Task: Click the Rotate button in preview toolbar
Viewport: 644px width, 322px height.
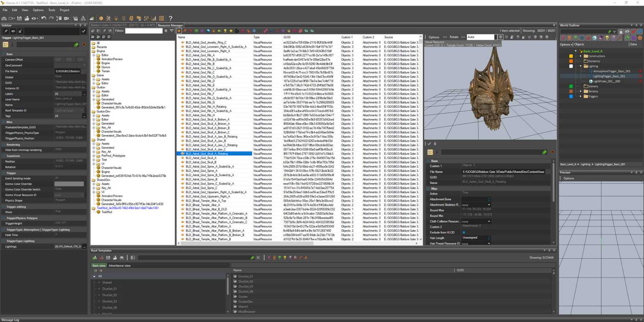Action: [x=454, y=37]
